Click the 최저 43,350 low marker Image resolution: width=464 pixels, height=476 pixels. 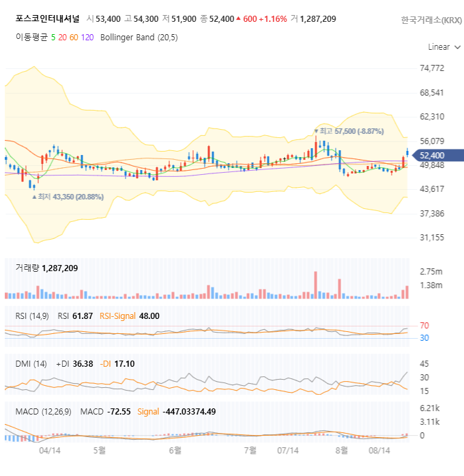pyautogui.click(x=68, y=197)
